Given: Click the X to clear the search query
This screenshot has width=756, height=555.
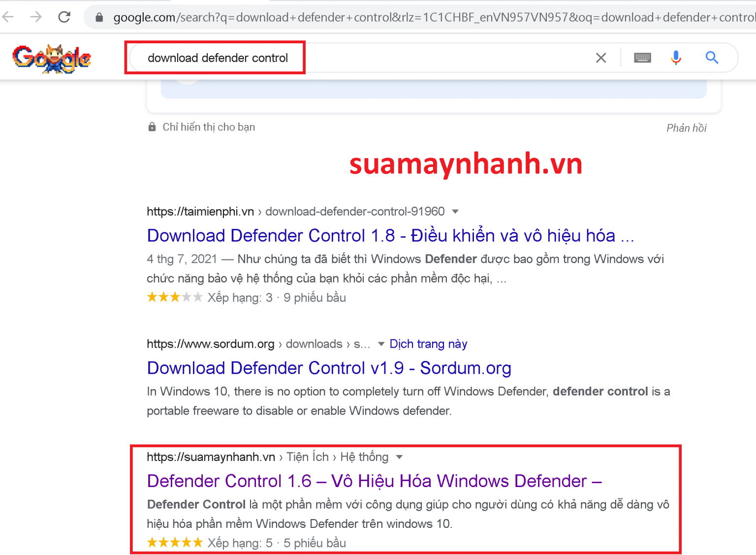Looking at the screenshot, I should coord(601,58).
